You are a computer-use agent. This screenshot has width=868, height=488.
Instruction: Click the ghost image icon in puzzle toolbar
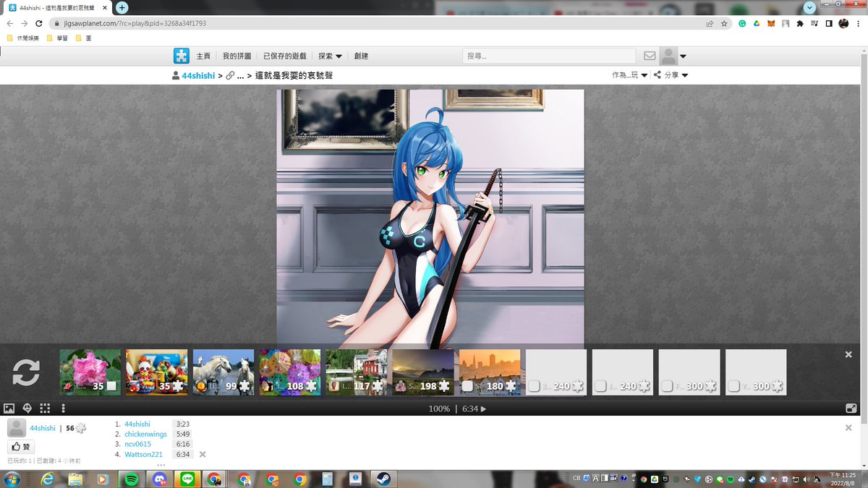(x=27, y=408)
